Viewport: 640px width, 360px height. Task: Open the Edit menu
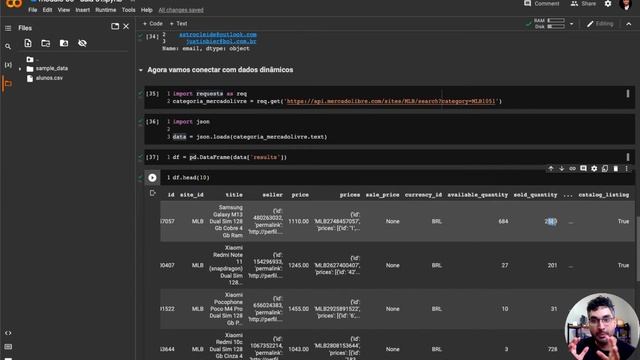pyautogui.click(x=47, y=10)
